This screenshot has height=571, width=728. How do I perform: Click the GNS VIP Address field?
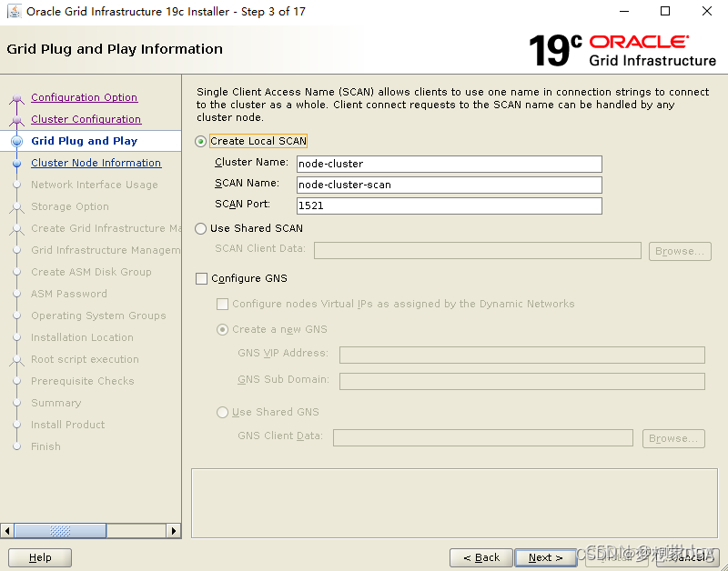(522, 355)
